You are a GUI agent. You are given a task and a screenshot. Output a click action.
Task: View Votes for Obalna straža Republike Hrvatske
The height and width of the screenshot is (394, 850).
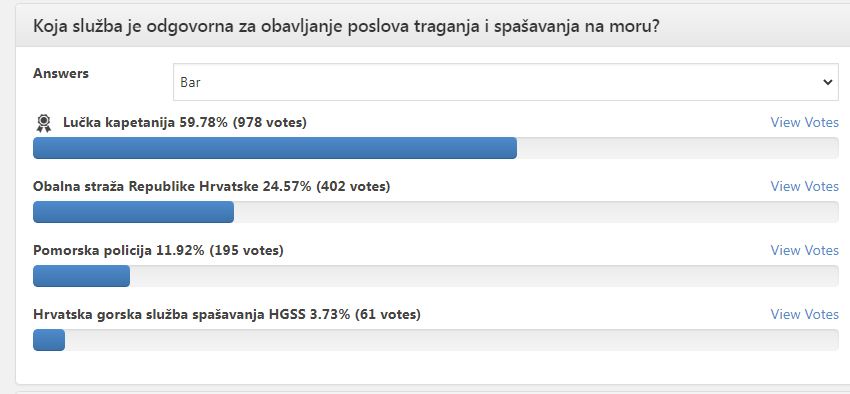[804, 186]
